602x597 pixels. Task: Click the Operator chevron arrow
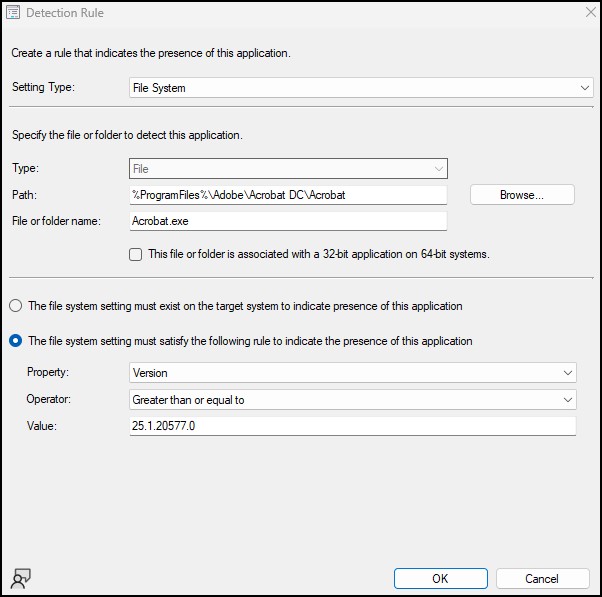pos(567,400)
